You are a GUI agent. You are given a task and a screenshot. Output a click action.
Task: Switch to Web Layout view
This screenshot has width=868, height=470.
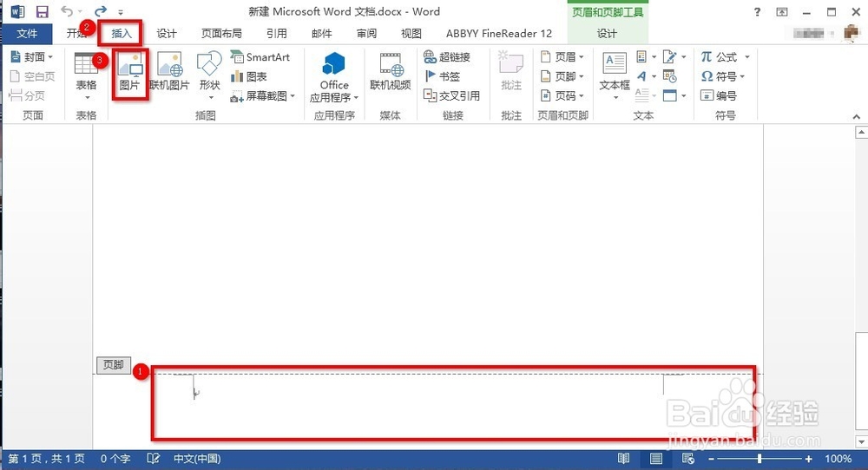tap(688, 459)
